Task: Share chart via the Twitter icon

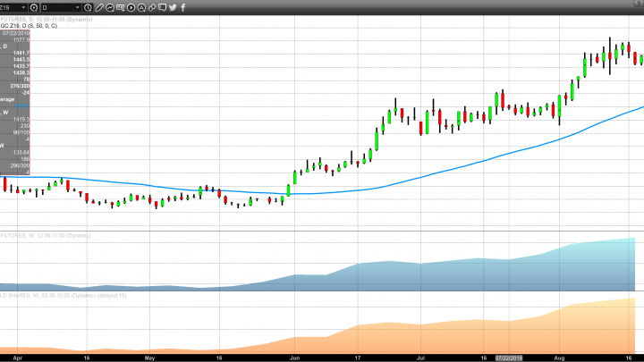Action: tap(173, 7)
